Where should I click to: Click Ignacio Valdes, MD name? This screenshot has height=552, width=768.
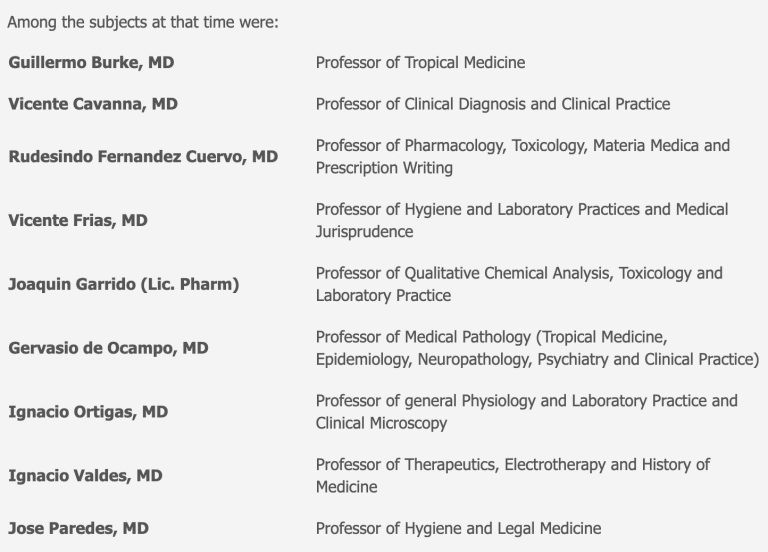tap(85, 475)
